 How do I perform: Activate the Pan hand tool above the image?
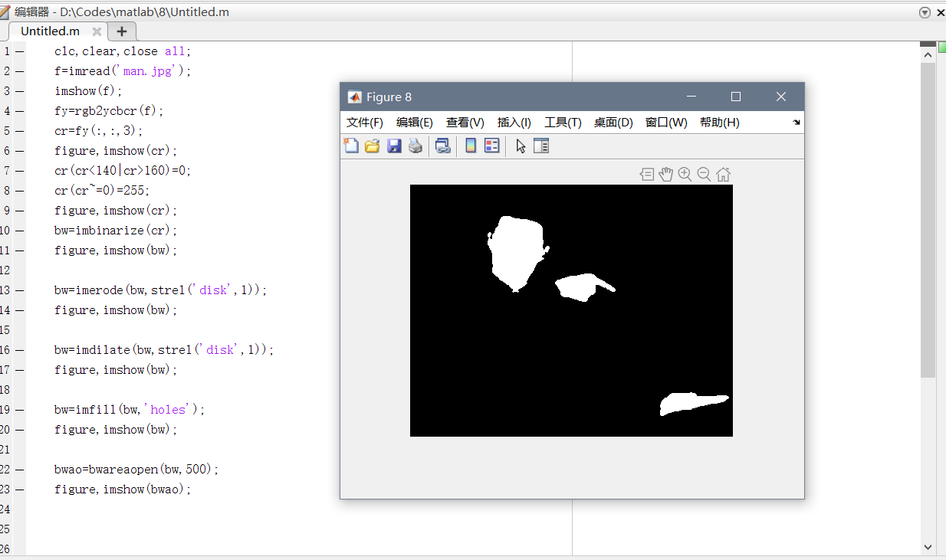point(665,175)
